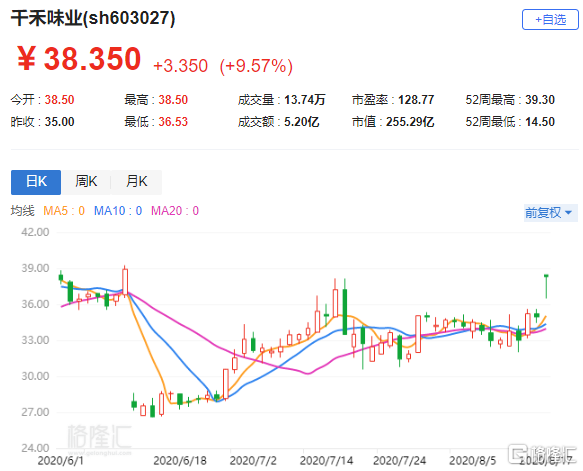Select the 39.00 y-axis price label
This screenshot has height=471, width=583.
[x=35, y=268]
